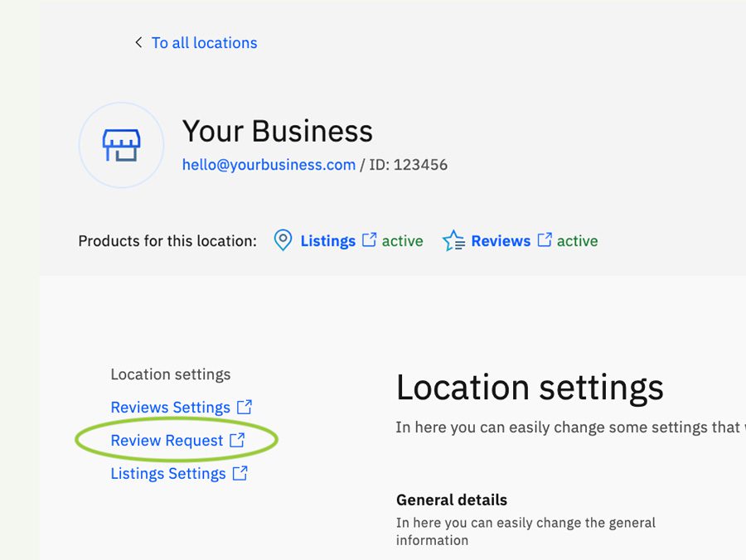The width and height of the screenshot is (746, 560).
Task: Click the external icon next to Listings Settings
Action: (x=240, y=473)
